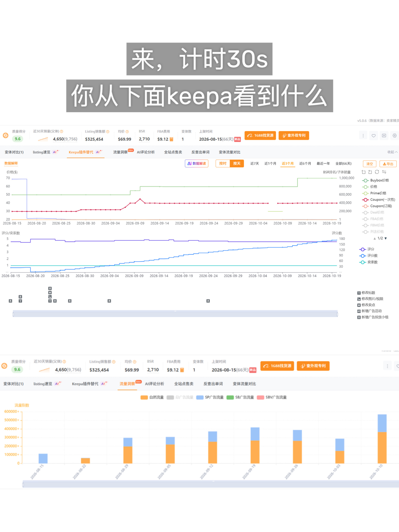The height and width of the screenshot is (532, 399).
Task: Toggle the 卖家数 seller count series
Action: click(368, 262)
